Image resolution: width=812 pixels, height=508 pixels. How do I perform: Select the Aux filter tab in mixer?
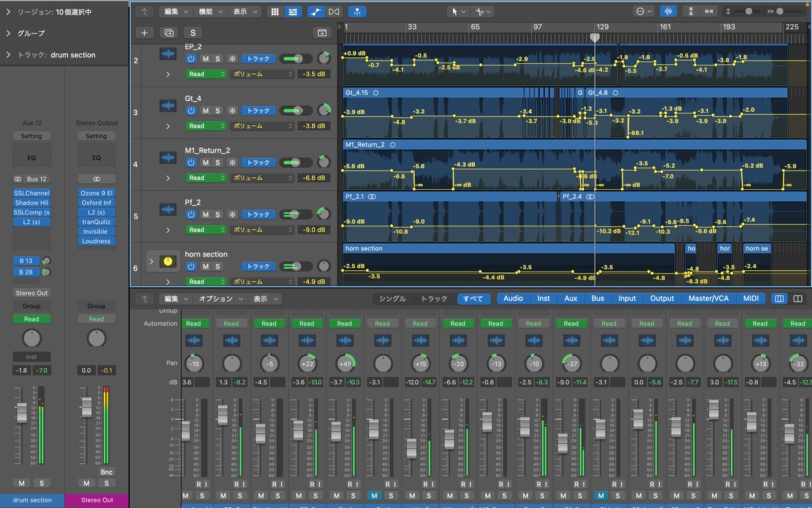click(x=571, y=299)
